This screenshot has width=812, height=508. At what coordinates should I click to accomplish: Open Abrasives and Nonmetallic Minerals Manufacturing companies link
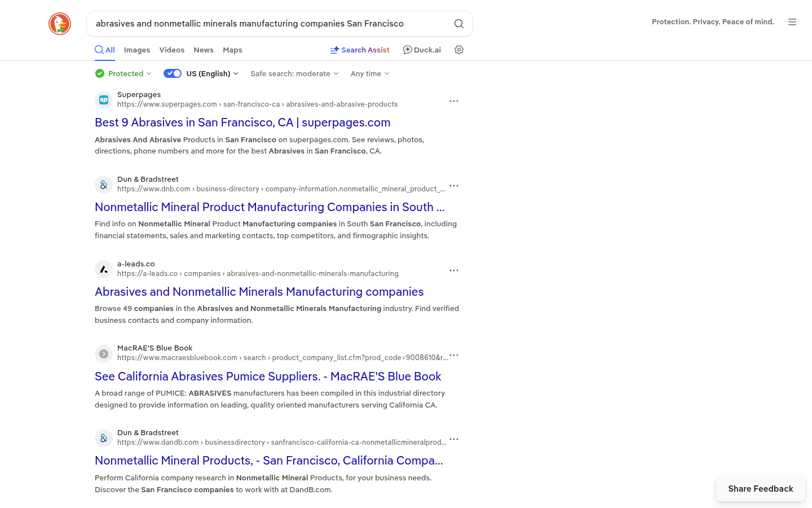pyautogui.click(x=259, y=292)
